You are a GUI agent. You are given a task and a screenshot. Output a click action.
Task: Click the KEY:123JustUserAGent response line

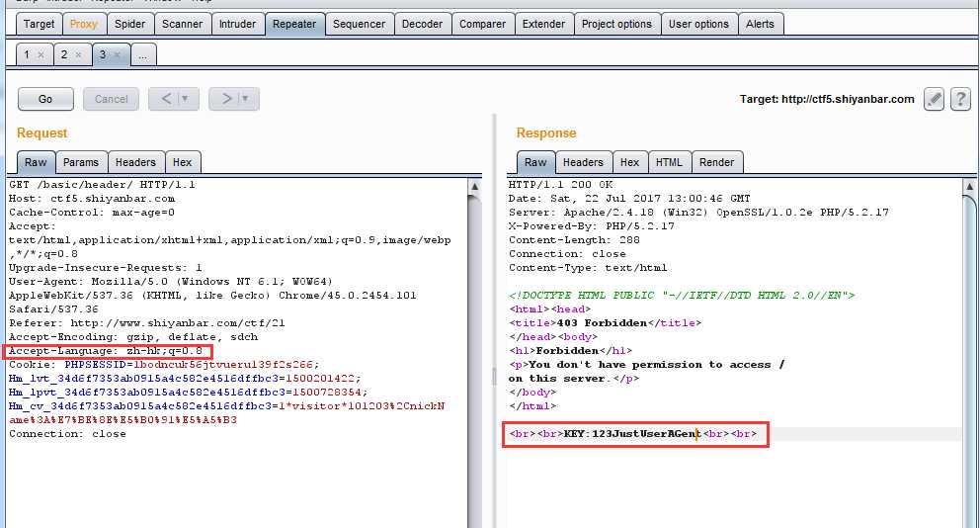pyautogui.click(x=633, y=433)
